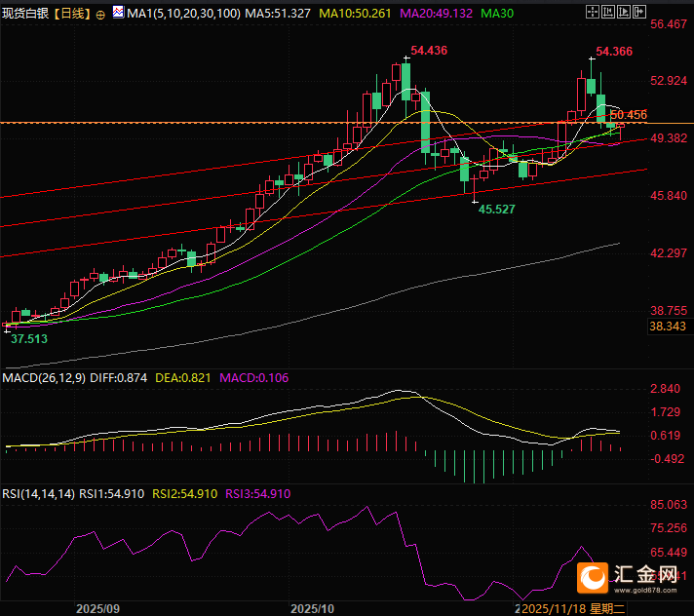This screenshot has height=616, width=694.
Task: Click the circled plus icon beside 日线
Action: [x=100, y=15]
